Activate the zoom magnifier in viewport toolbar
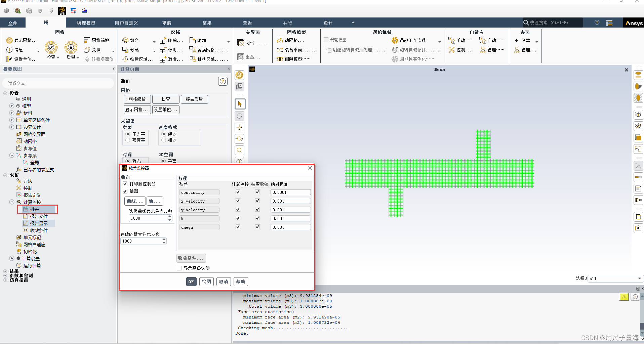This screenshot has height=344, width=644. click(x=239, y=150)
